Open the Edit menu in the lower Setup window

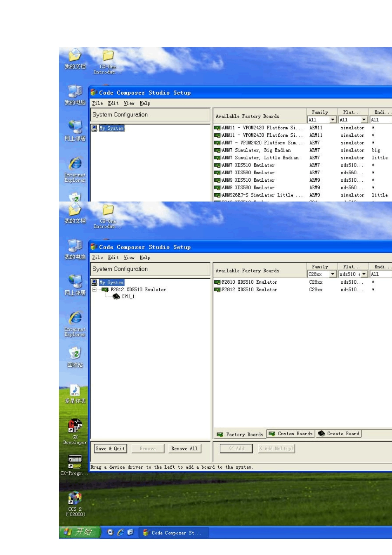pyautogui.click(x=113, y=258)
